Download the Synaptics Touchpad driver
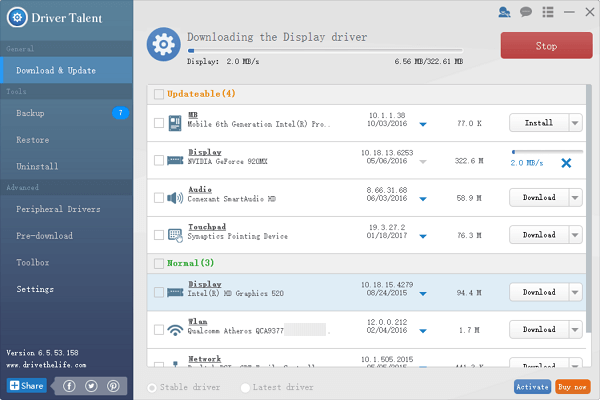This screenshot has height=400, width=600. point(539,235)
